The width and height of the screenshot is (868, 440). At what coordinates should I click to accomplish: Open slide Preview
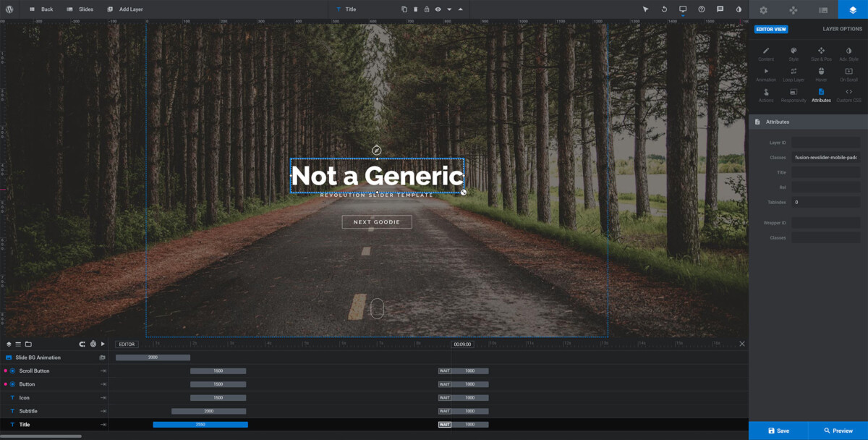[837, 430]
